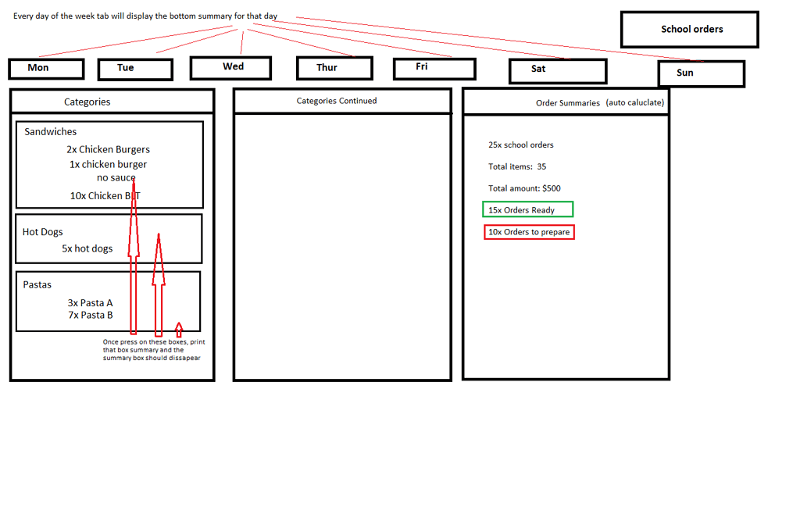This screenshot has height=532, width=800.
Task: Open the Tue day tab
Action: pyautogui.click(x=134, y=69)
